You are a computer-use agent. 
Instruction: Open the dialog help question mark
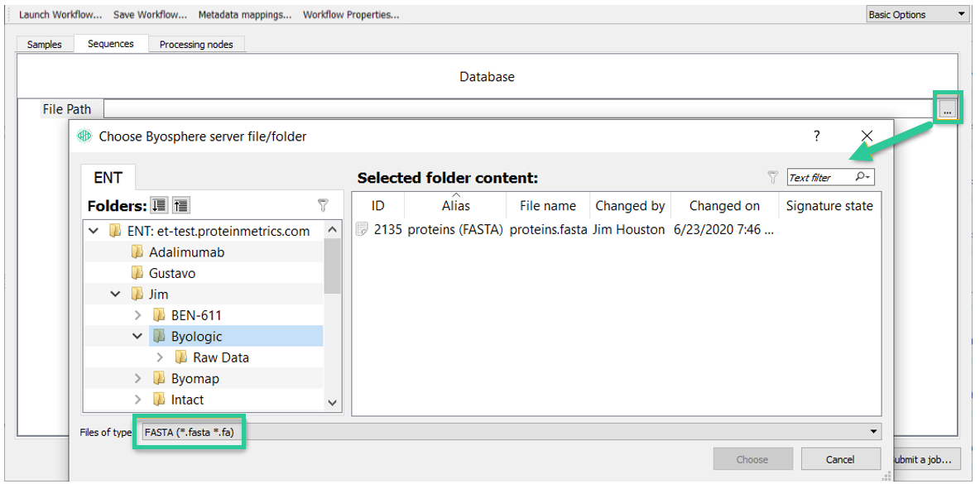(x=816, y=136)
